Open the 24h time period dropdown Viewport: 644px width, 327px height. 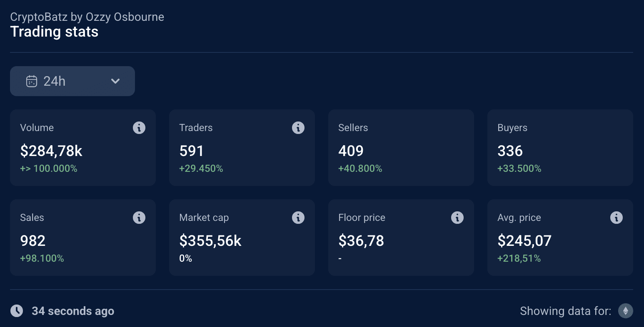pyautogui.click(x=72, y=81)
